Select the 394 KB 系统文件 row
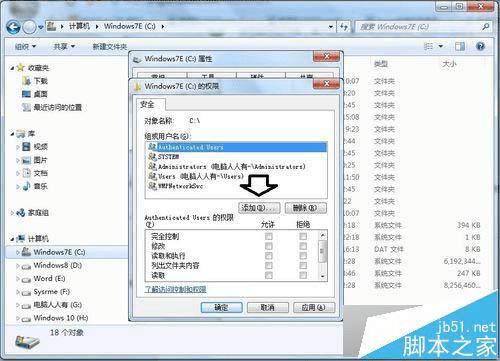The height and width of the screenshot is (361, 500). pyautogui.click(x=413, y=225)
